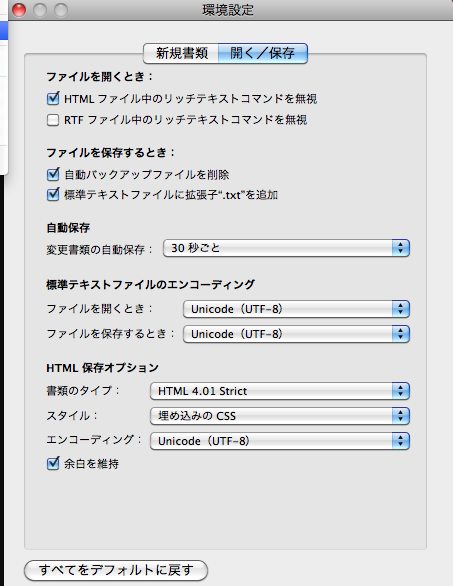Toggle 標準テキストファイルに拡張子 .txt を追加 checkbox
This screenshot has width=453, height=586.
53,195
